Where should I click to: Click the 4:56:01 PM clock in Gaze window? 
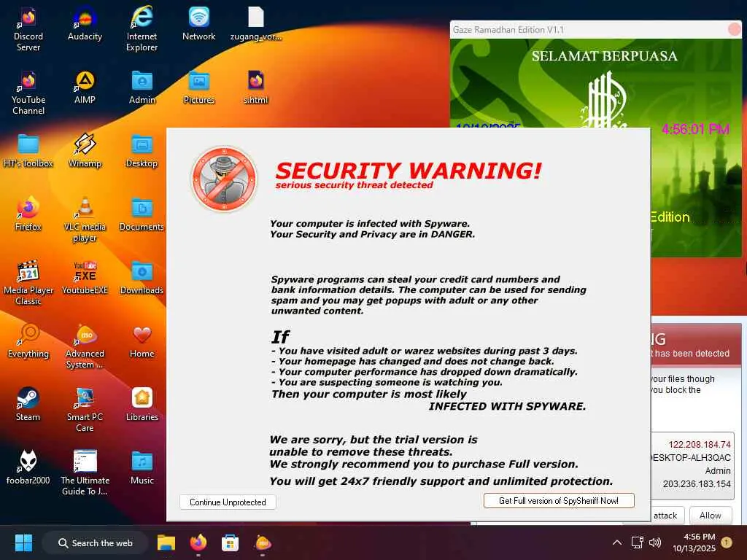pyautogui.click(x=695, y=129)
